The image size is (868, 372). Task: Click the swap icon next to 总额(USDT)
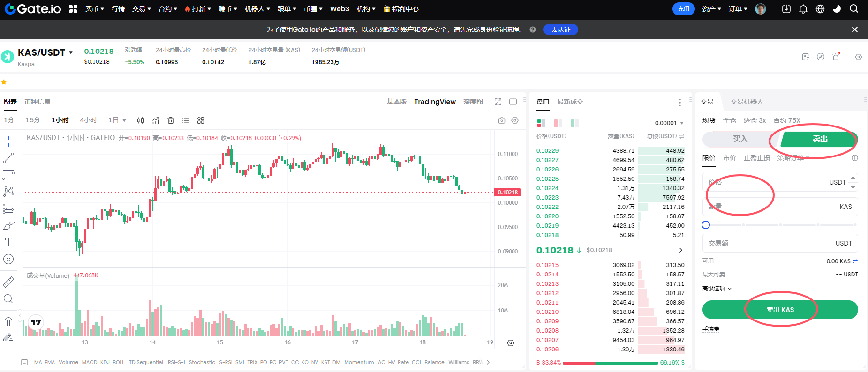tap(682, 136)
